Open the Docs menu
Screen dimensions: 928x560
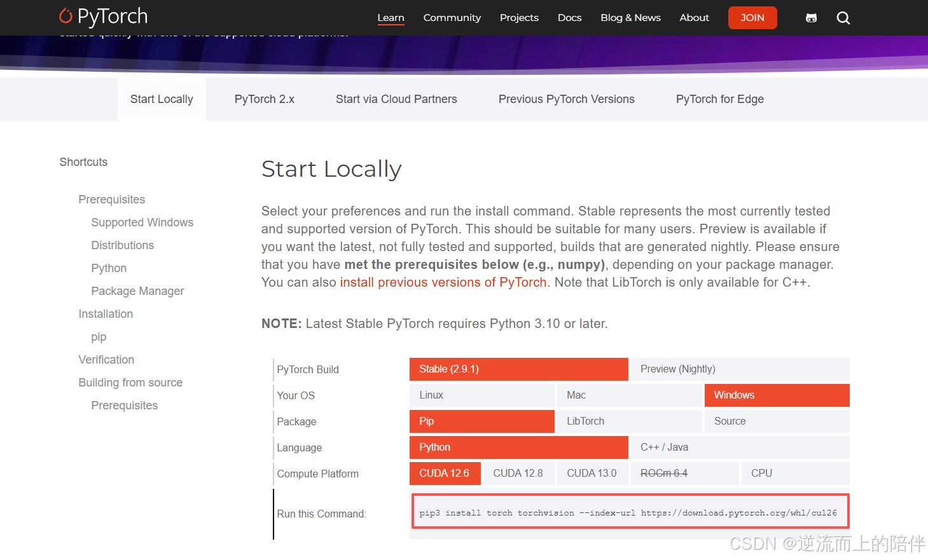pyautogui.click(x=569, y=18)
